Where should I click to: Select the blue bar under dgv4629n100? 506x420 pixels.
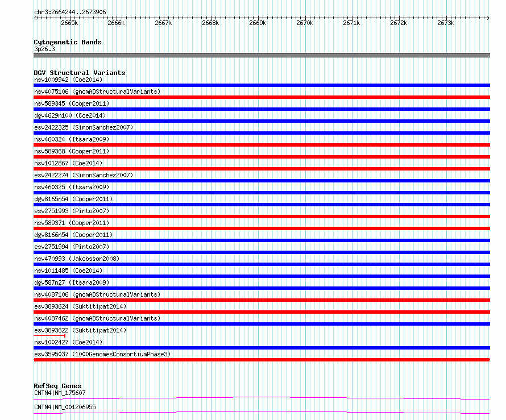[262, 121]
